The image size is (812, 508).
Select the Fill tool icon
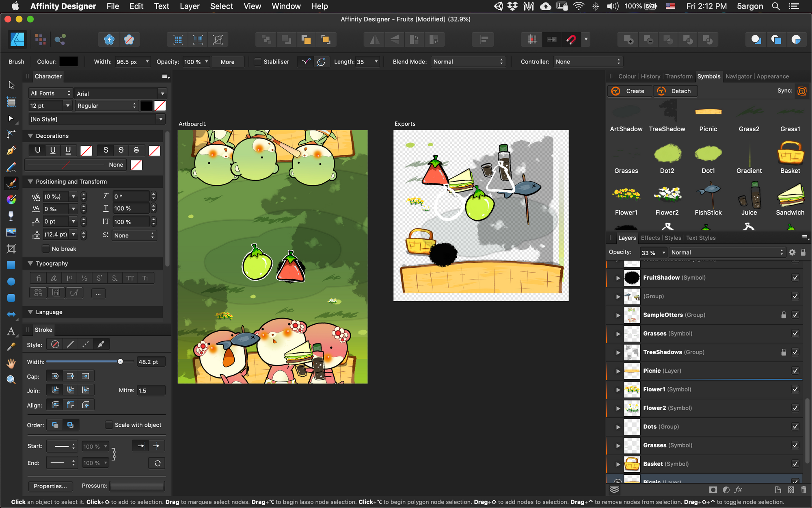click(x=11, y=216)
